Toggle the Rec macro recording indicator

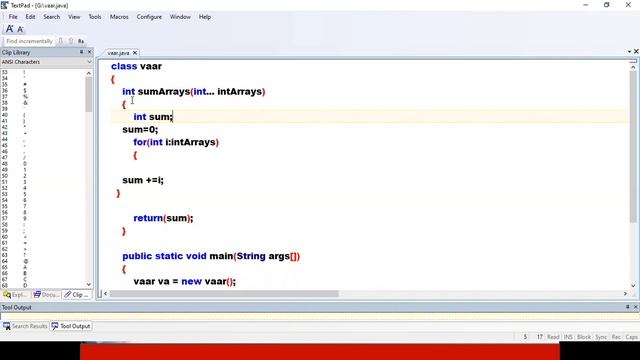click(x=616, y=337)
